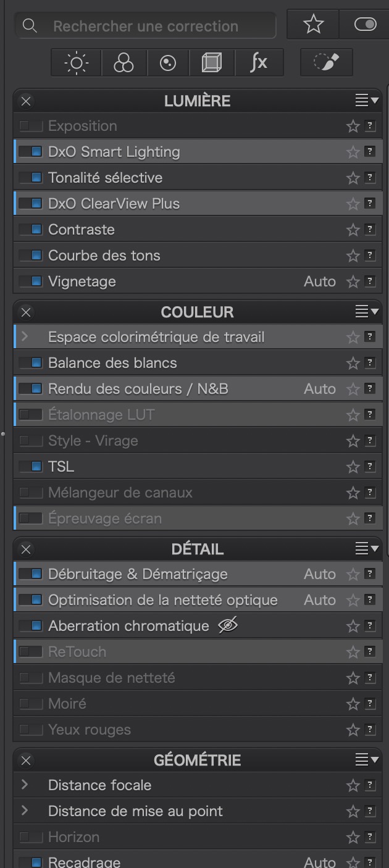Open the DÉTAIL panel options menu
This screenshot has width=389, height=868.
click(x=367, y=548)
